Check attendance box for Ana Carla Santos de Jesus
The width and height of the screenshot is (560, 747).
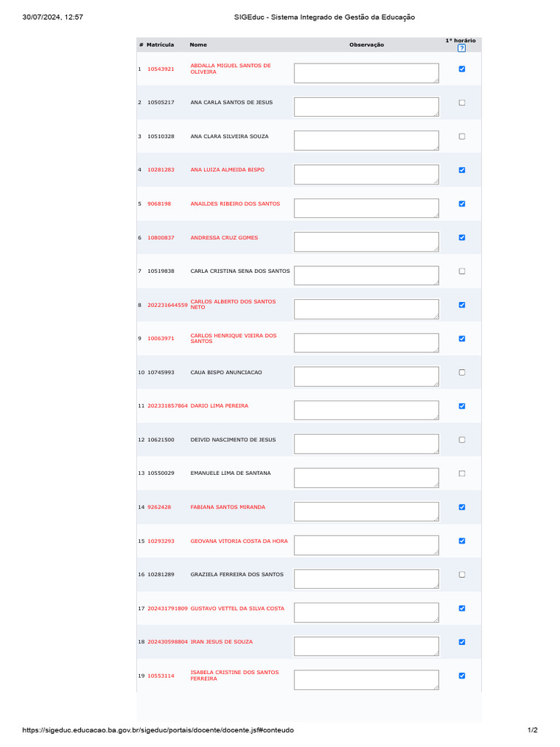[x=462, y=103]
